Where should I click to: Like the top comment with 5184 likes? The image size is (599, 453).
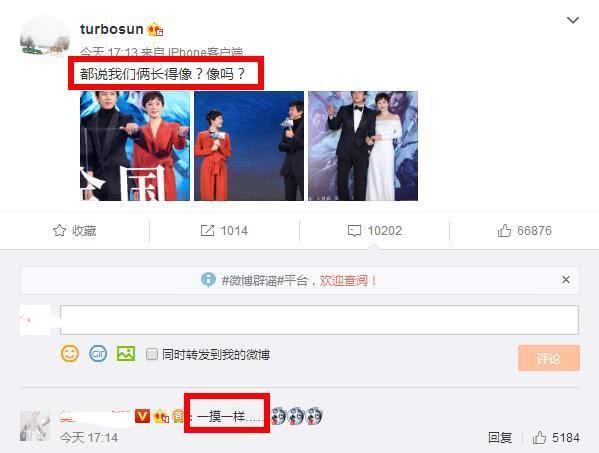pos(556,438)
